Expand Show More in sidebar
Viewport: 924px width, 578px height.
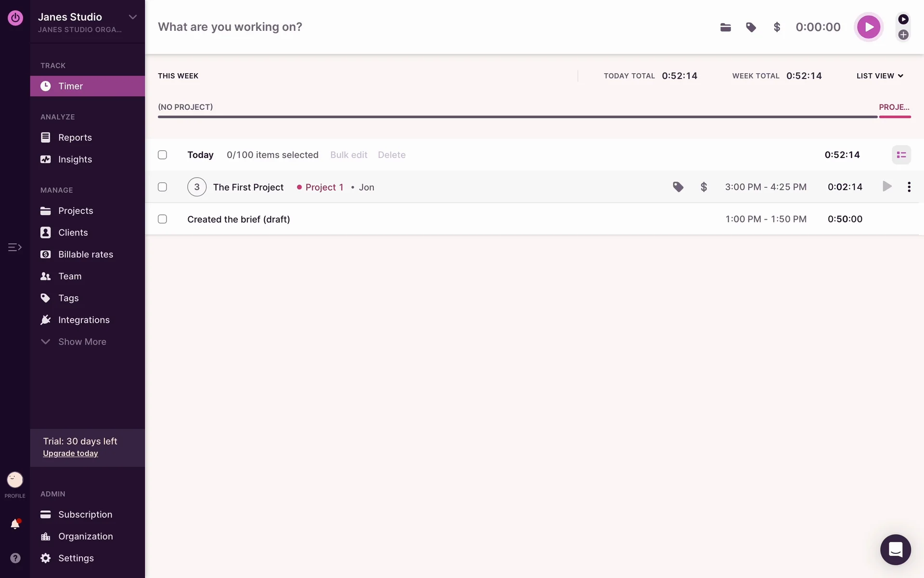click(82, 342)
